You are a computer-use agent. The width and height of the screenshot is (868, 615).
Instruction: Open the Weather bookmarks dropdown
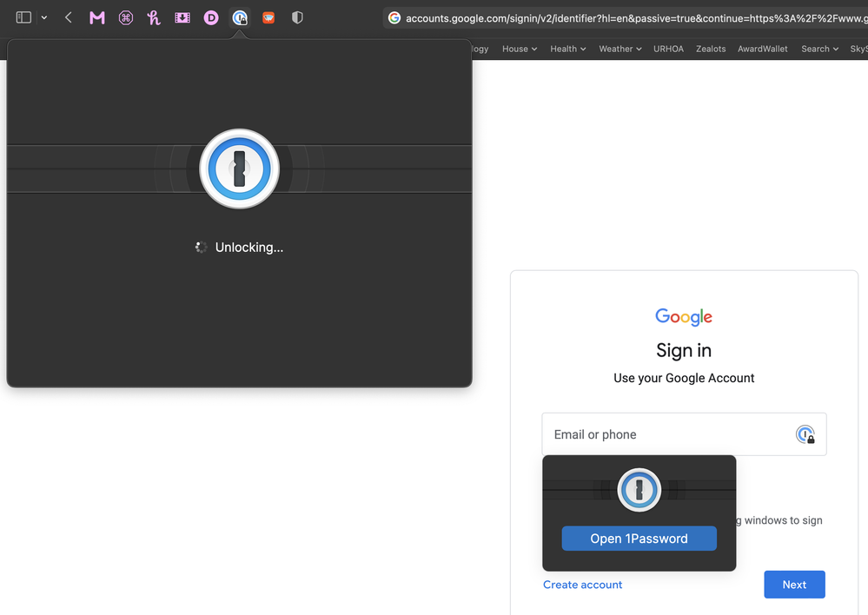point(620,49)
